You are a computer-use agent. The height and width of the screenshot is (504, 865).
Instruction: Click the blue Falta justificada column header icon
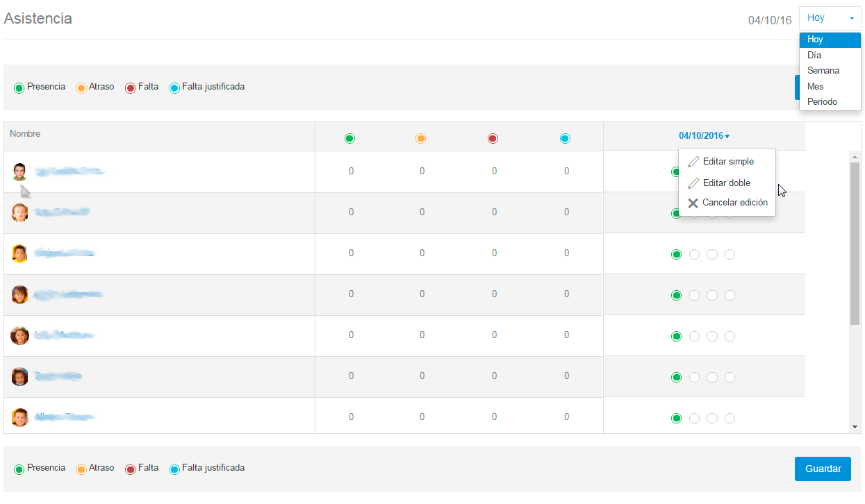point(565,139)
